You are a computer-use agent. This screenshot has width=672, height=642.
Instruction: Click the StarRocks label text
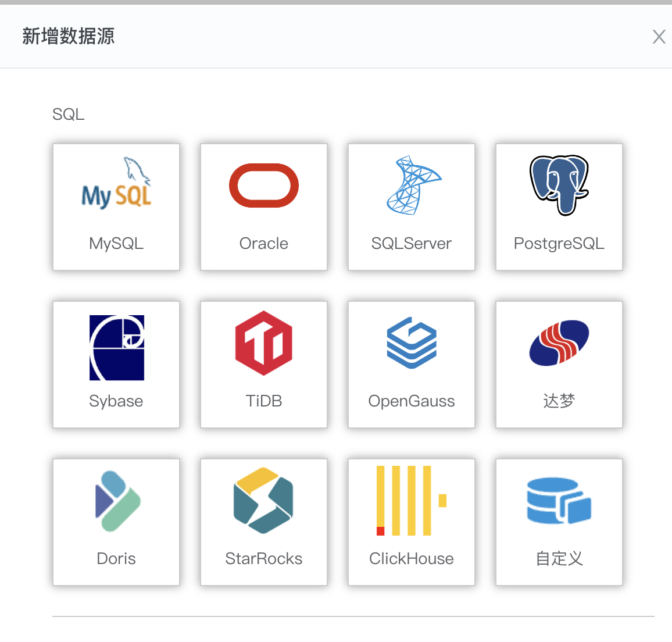[x=263, y=559]
